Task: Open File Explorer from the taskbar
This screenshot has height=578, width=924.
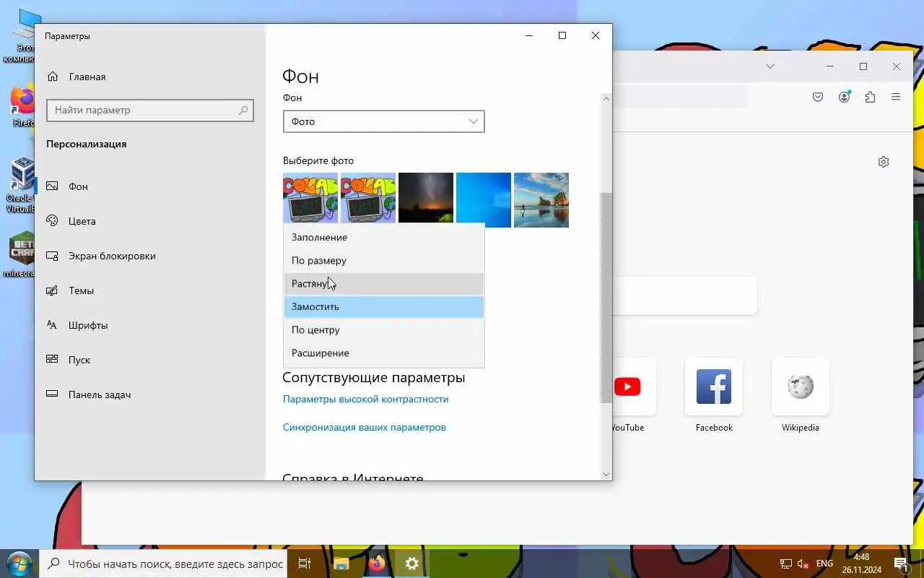Action: click(x=341, y=564)
